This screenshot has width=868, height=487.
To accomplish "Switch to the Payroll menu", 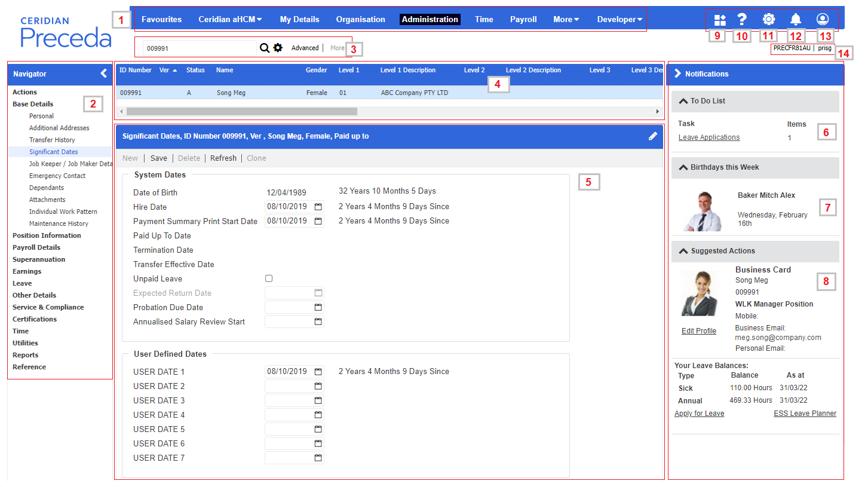I will point(523,19).
